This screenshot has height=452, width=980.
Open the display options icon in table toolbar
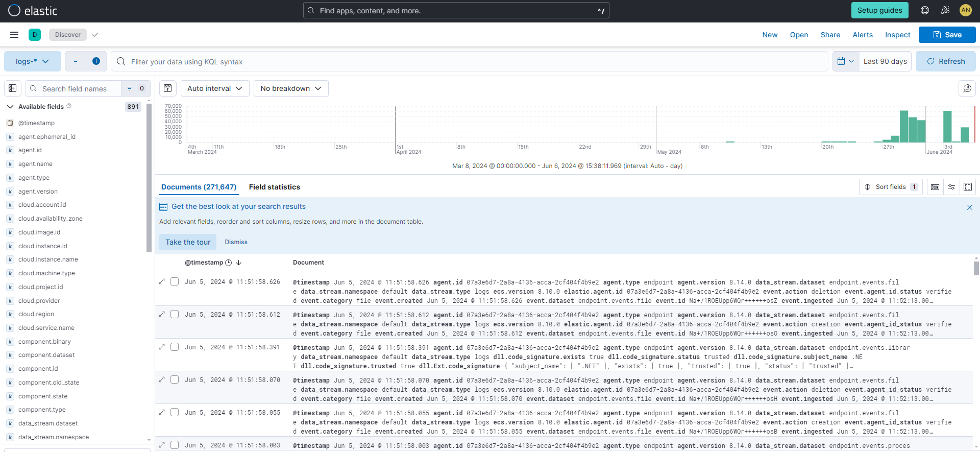tap(951, 187)
